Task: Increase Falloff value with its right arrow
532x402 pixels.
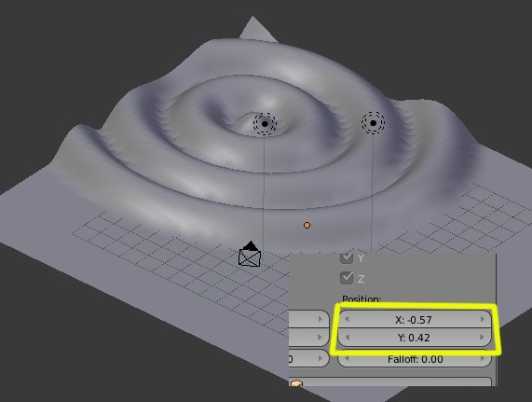Action: pyautogui.click(x=483, y=358)
